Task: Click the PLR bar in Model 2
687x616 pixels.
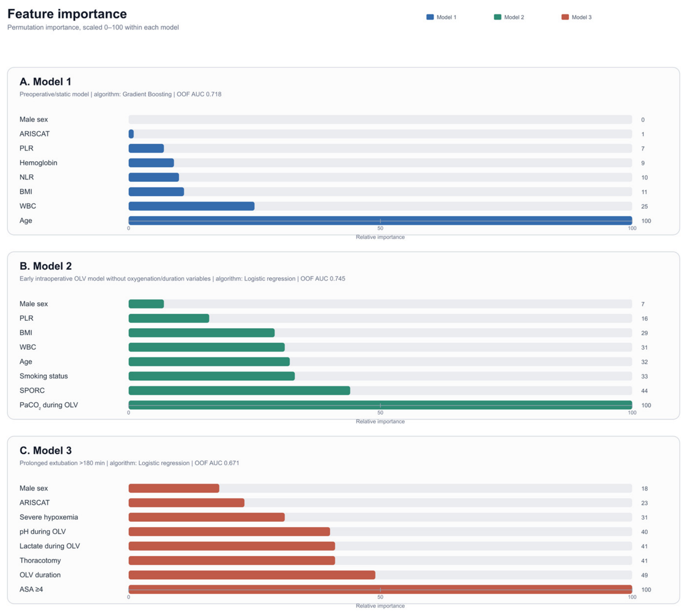Action: (169, 318)
